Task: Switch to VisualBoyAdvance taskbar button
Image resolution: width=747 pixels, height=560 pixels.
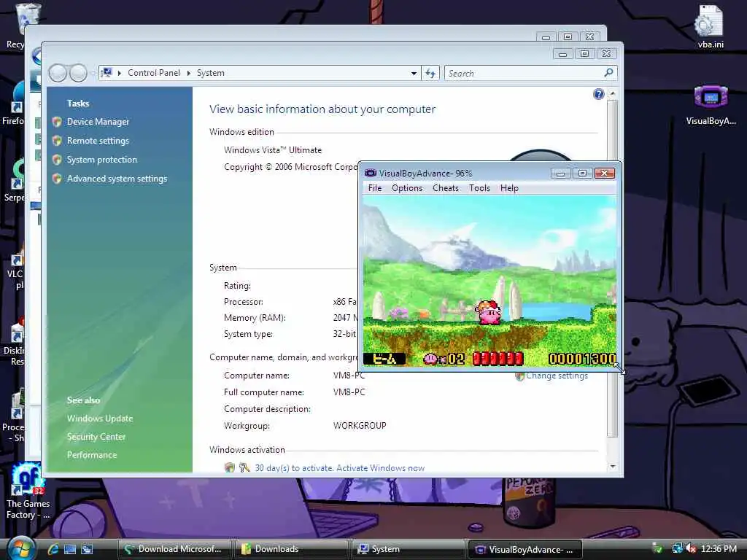Action: pos(525,549)
